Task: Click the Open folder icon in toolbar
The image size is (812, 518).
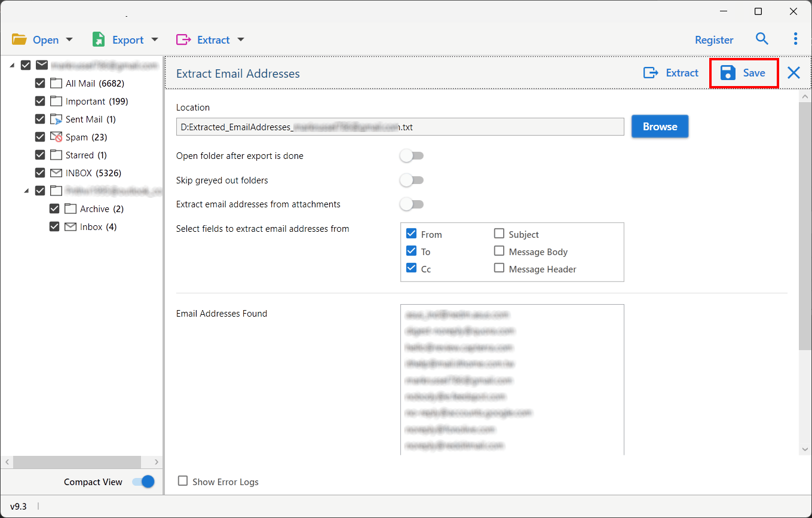Action: tap(19, 39)
